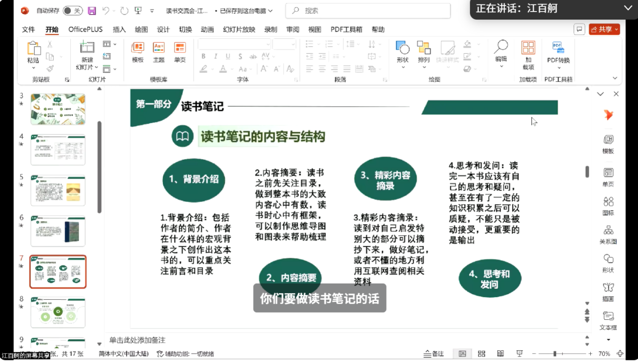The image size is (638, 364).
Task: Expand the 粘贴 paste dropdown arrow
Action: (x=34, y=68)
